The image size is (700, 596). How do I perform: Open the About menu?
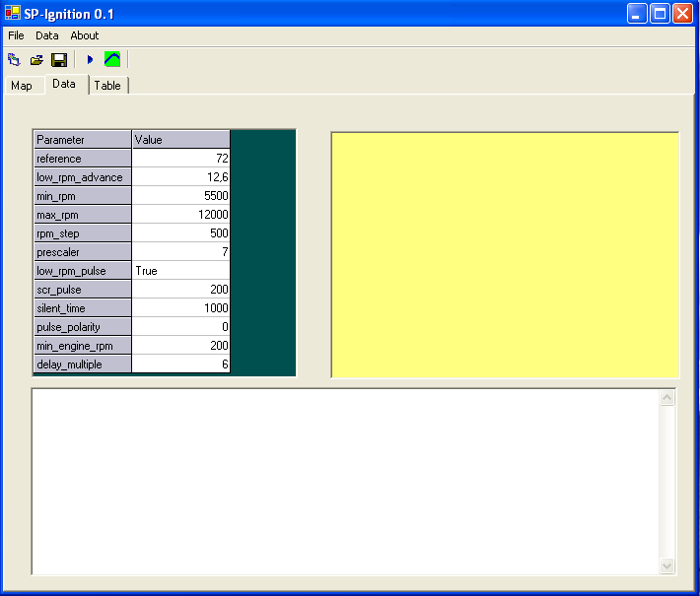tap(85, 35)
